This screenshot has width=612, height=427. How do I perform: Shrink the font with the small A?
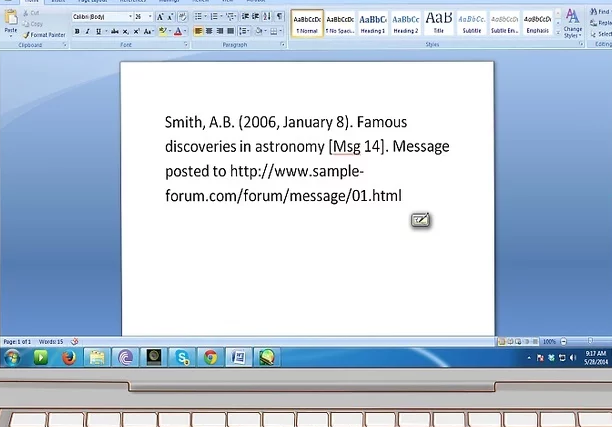(x=171, y=17)
